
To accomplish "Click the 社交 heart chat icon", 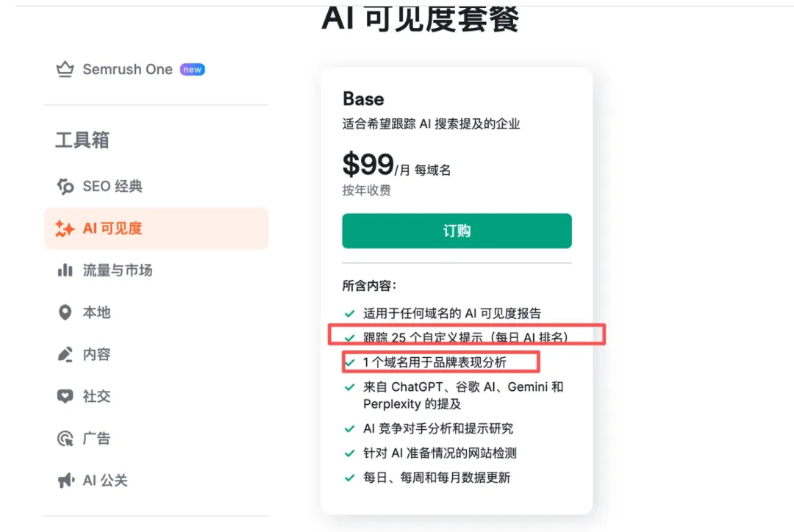I will tap(65, 396).
